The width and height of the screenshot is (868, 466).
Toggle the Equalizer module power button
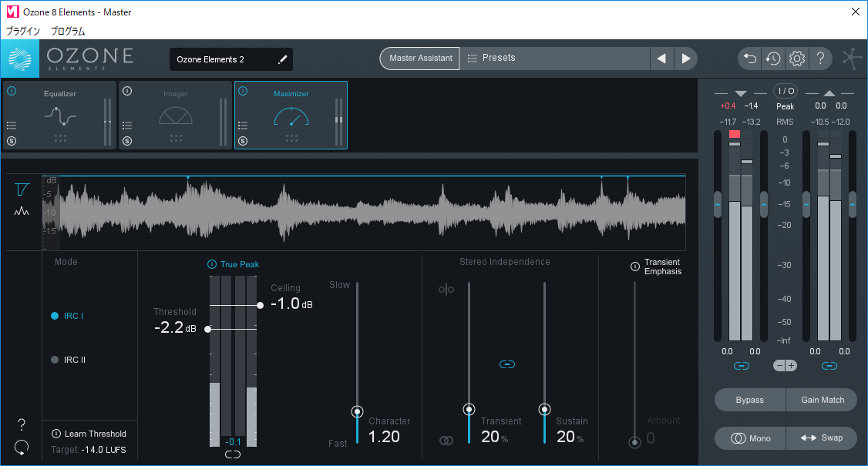point(12,91)
